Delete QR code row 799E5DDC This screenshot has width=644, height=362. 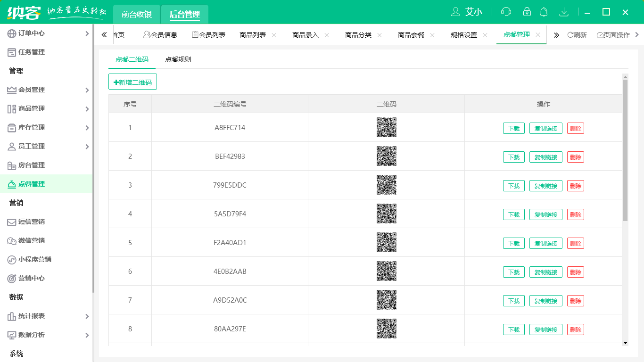point(575,186)
